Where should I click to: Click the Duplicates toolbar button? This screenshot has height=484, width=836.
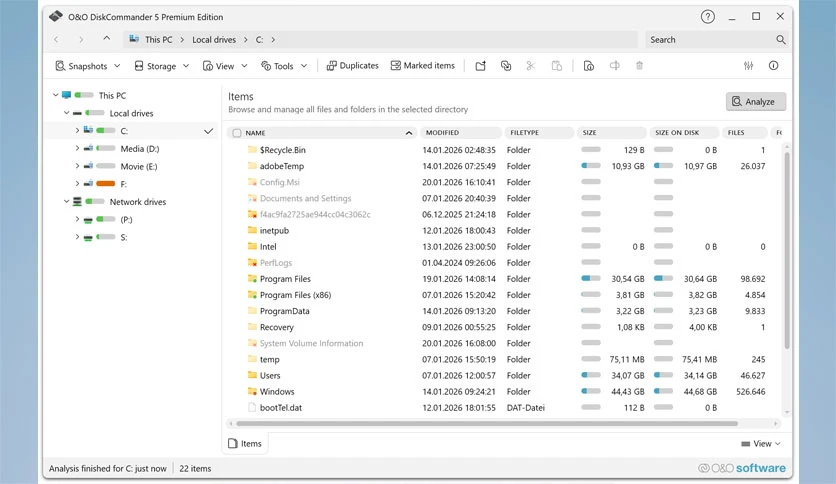pos(352,66)
